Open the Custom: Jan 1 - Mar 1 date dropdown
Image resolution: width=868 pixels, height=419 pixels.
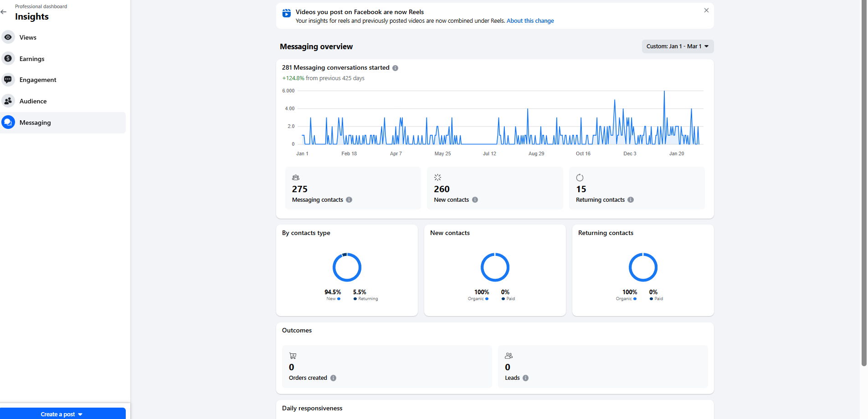677,46
